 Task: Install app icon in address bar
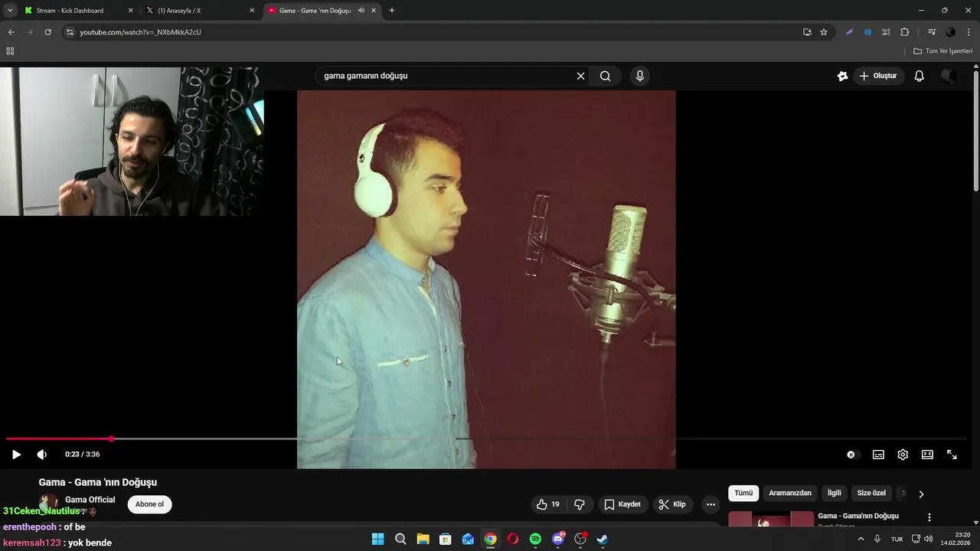(x=807, y=32)
